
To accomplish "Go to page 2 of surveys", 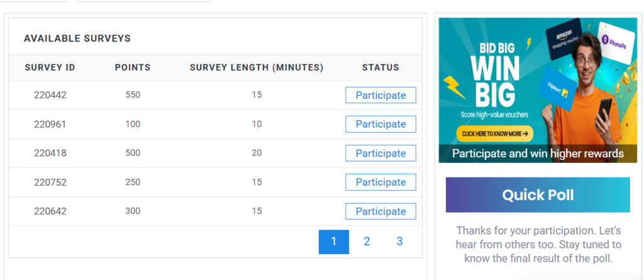I will coord(367,242).
